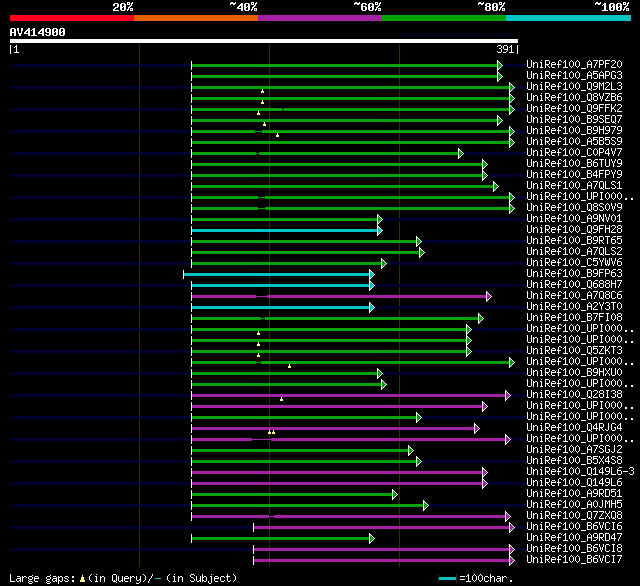Select the UniRef100_A7Q8C6 label
Viewport: 640px width, 586px height.
point(574,296)
